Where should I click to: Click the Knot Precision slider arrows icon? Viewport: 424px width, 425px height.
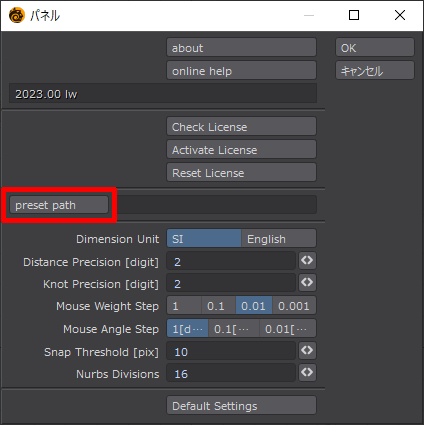(x=307, y=282)
